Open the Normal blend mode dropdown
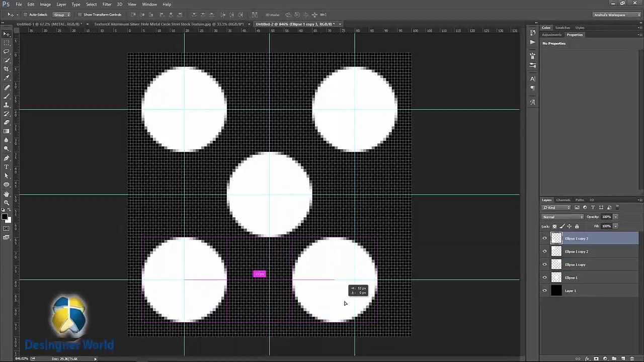The width and height of the screenshot is (644, 362). pyautogui.click(x=562, y=217)
